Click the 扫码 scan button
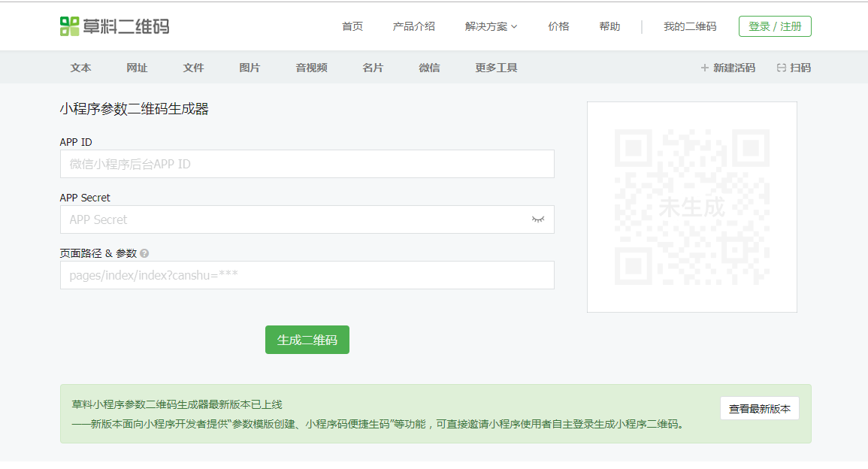 point(794,68)
